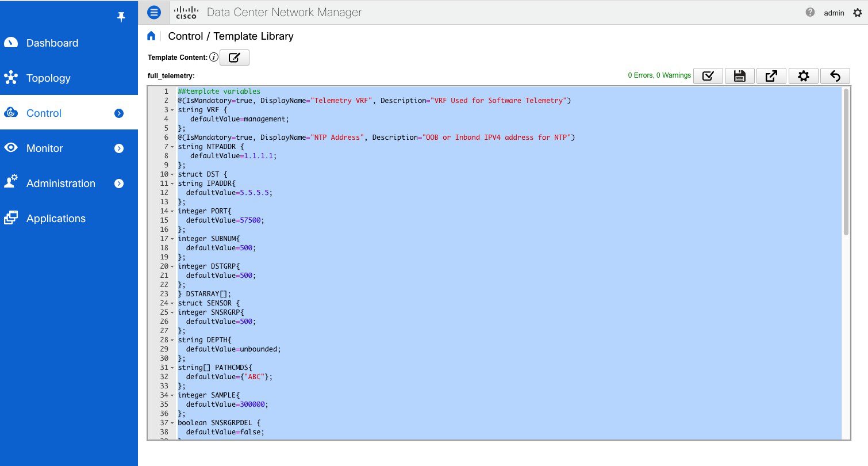Click the "Control / Template Library" breadcrumb
Screen dimensions: 868x466
click(x=231, y=36)
